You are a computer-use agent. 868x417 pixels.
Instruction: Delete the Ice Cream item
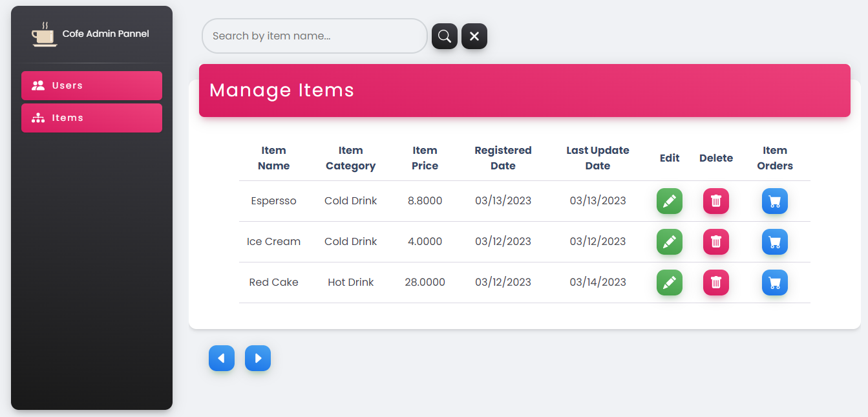[715, 242]
